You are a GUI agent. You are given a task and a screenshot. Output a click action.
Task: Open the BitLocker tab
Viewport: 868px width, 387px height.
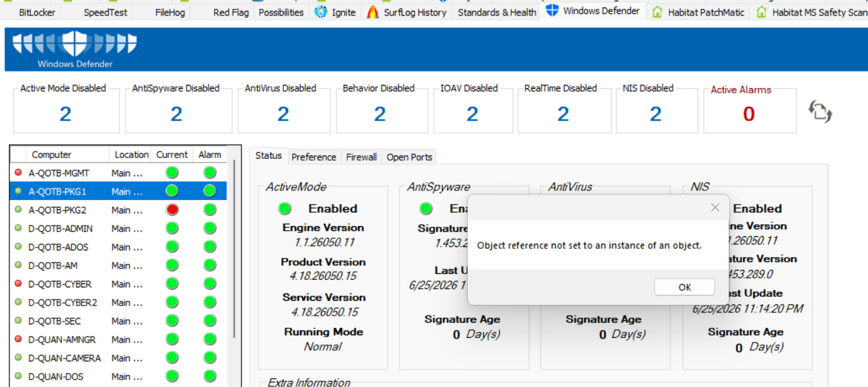[x=37, y=12]
